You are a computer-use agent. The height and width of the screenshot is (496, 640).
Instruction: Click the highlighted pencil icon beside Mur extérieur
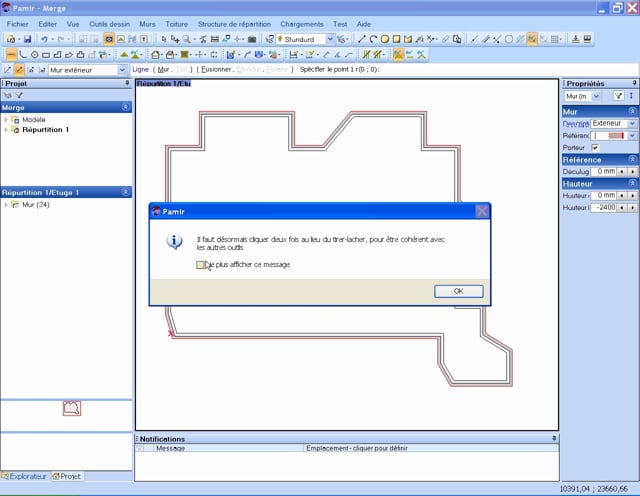pos(19,70)
